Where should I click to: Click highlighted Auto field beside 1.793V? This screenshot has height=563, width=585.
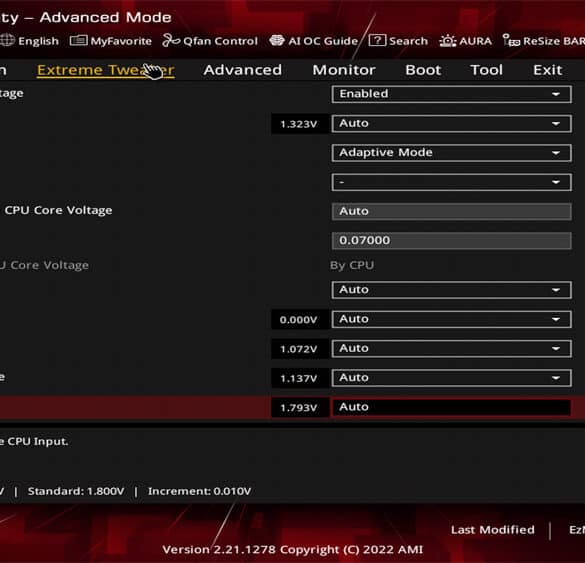451,407
